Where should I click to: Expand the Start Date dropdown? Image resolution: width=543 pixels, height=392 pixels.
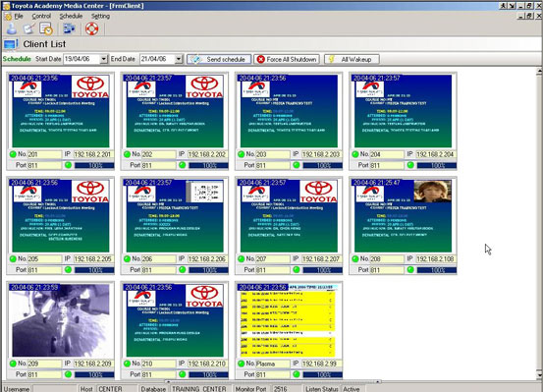tap(103, 59)
